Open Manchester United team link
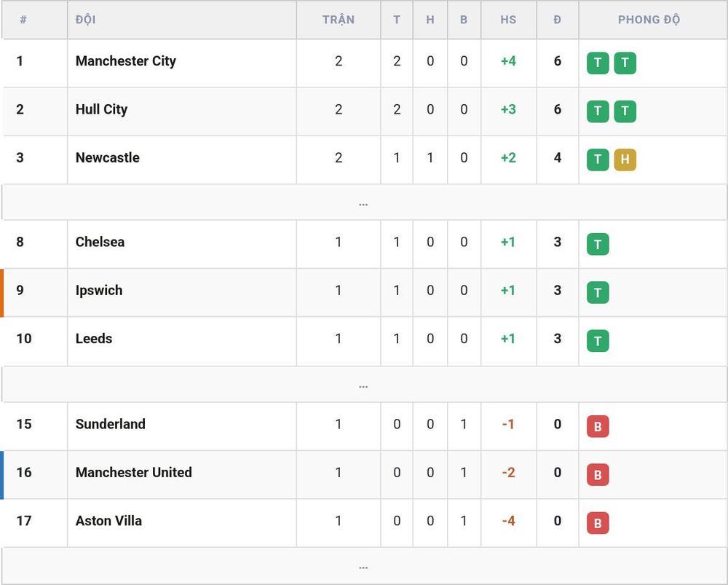 click(x=134, y=472)
